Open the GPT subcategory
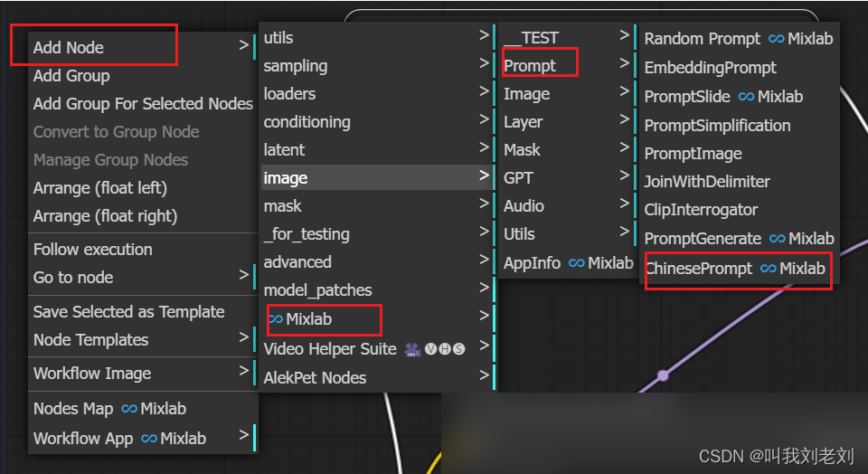This screenshot has height=474, width=868. click(568, 177)
